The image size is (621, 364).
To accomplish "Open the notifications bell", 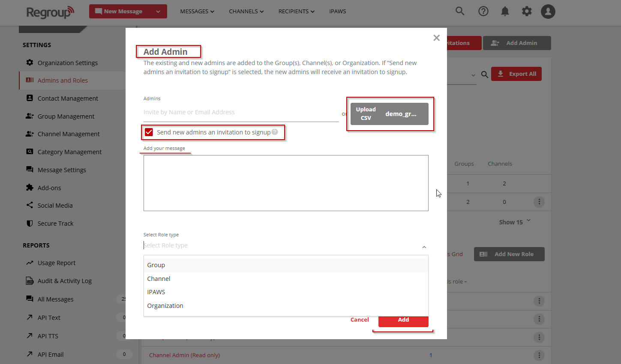I will click(x=505, y=11).
